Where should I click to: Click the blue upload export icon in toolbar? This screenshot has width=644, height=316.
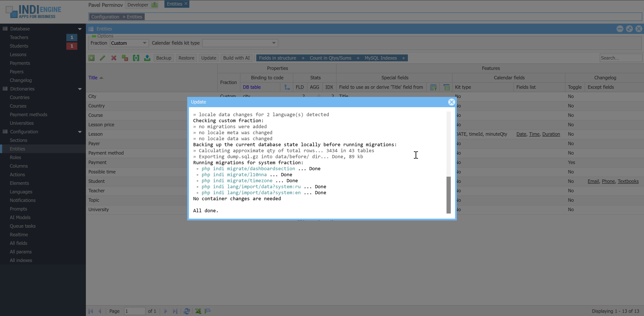point(147,58)
